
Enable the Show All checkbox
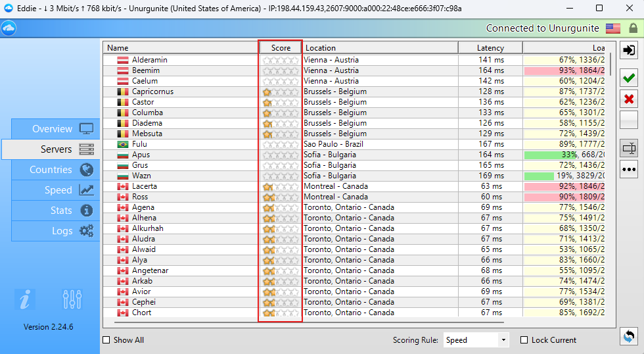(106, 340)
